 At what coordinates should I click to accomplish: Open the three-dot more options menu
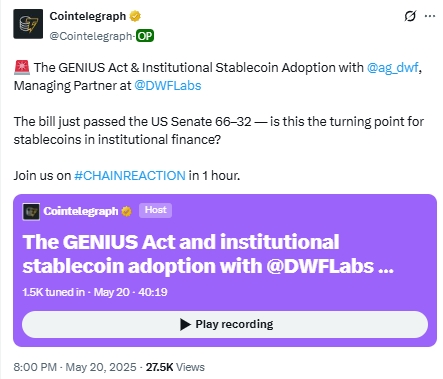click(x=430, y=16)
